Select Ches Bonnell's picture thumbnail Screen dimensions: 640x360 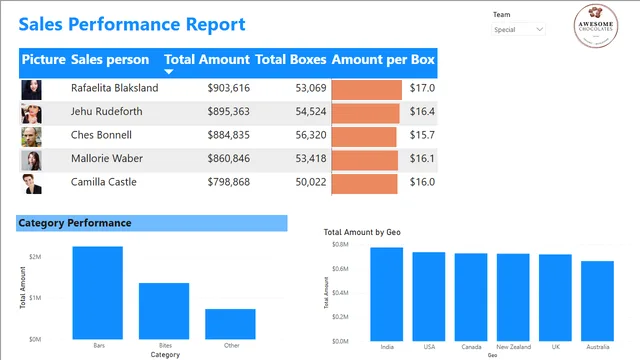coord(31,137)
